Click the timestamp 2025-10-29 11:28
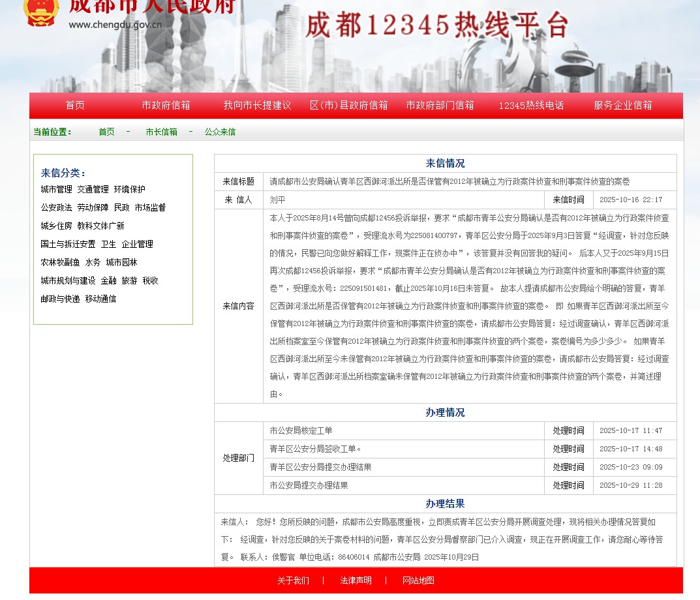 631,486
